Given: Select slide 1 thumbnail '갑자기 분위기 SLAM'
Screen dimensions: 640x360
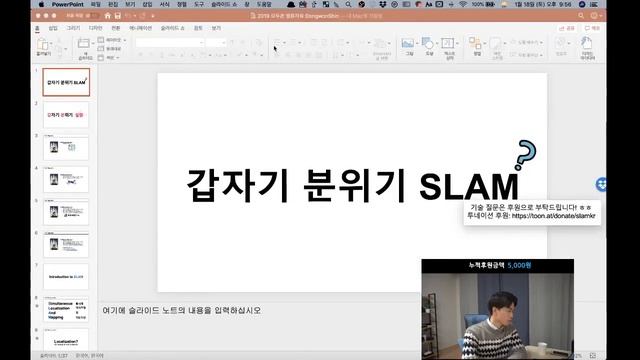Looking at the screenshot, I should coord(66,82).
